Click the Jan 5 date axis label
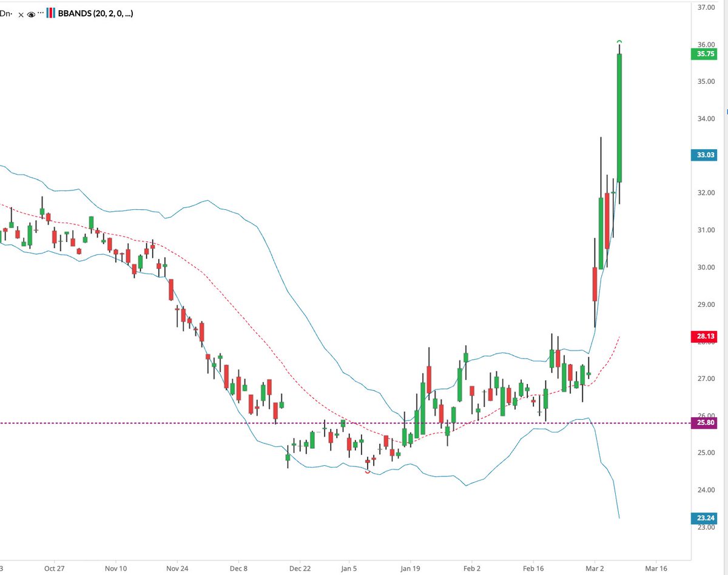 point(349,569)
